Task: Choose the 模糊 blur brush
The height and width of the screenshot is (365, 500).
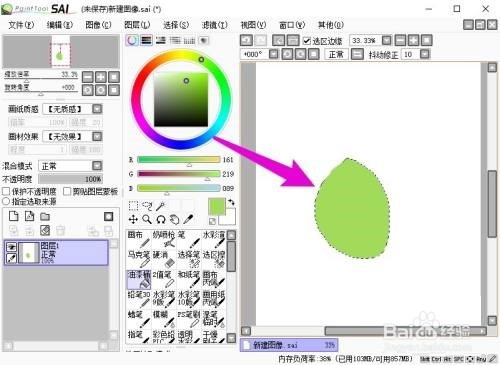Action: point(164,319)
